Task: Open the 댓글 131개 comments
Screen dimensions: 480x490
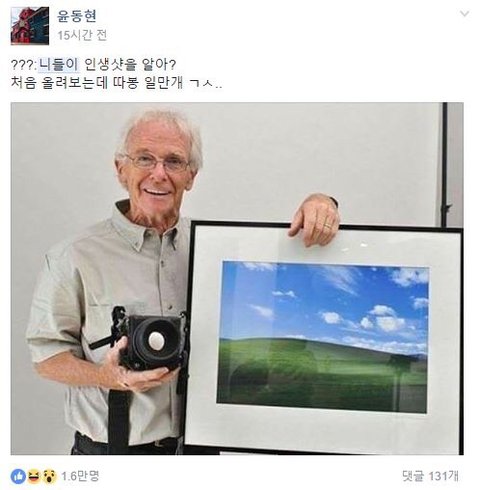Action: pyautogui.click(x=430, y=476)
